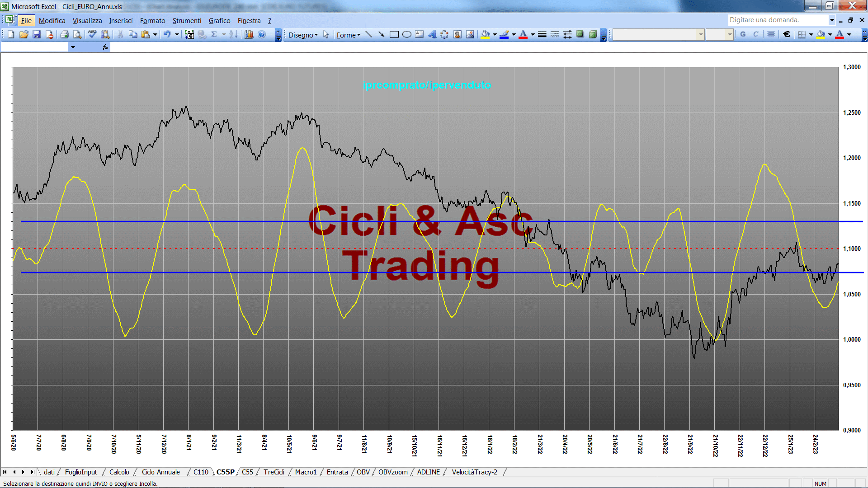
Task: Select the Arrow drawing tool
Action: (382, 34)
